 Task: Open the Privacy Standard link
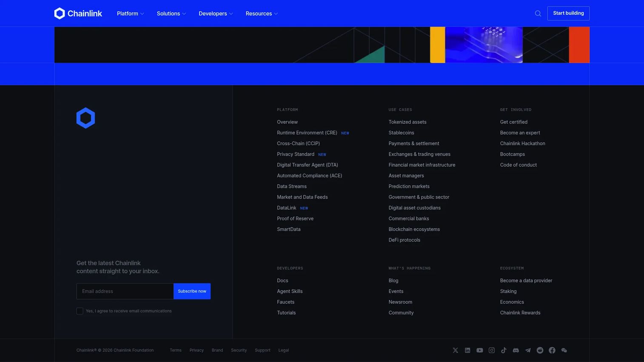coord(296,154)
